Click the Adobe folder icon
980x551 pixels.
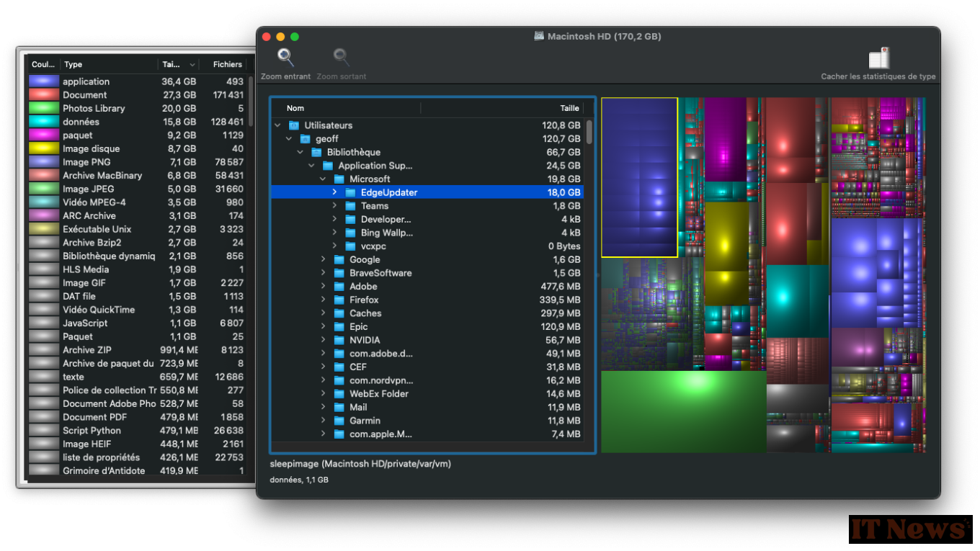[x=339, y=287]
